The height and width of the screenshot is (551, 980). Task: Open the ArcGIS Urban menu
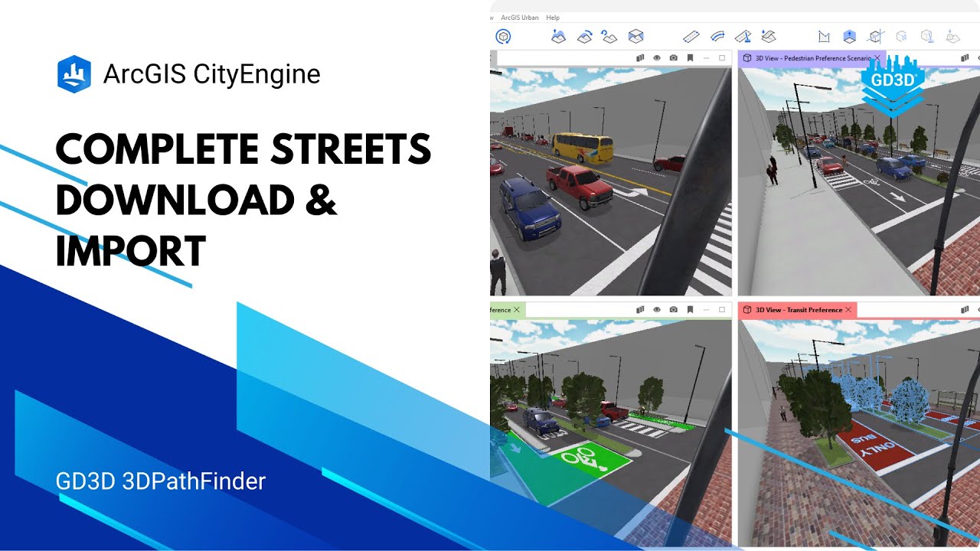pos(519,18)
